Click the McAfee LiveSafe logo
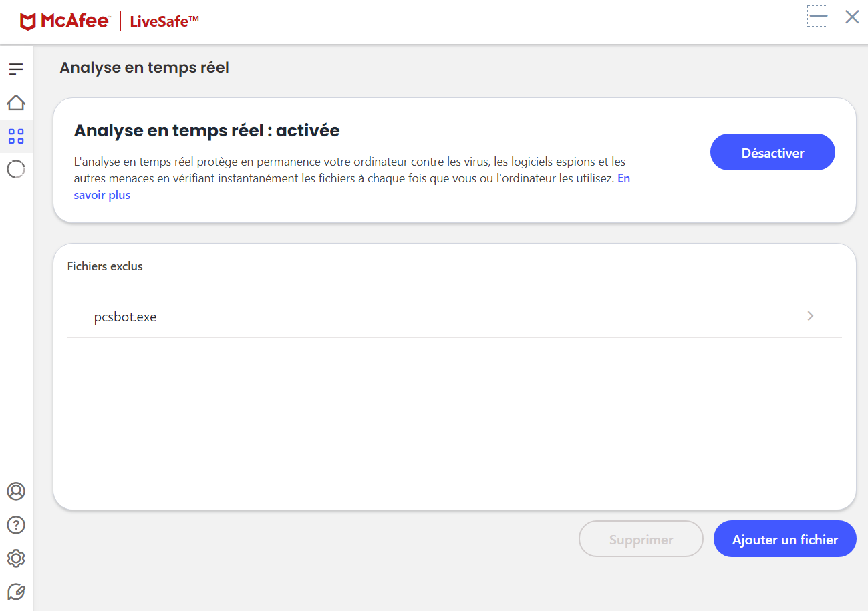This screenshot has width=868, height=611. point(110,21)
